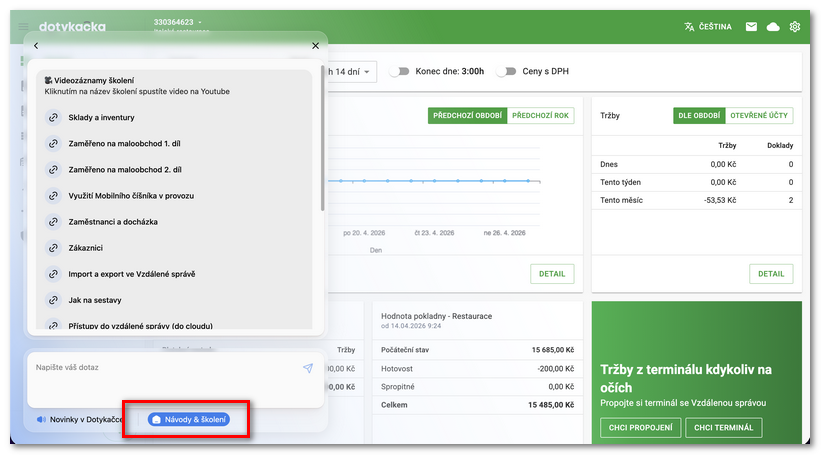Click the send arrow in chat box
Image resolution: width=821 pixels, height=455 pixels.
pos(308,368)
